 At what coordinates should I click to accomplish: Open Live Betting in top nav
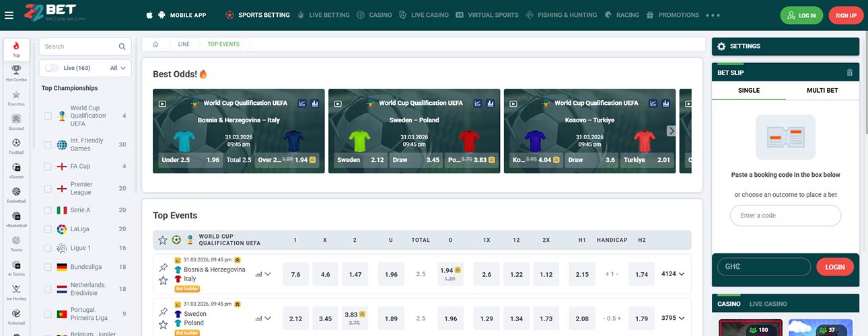click(323, 15)
